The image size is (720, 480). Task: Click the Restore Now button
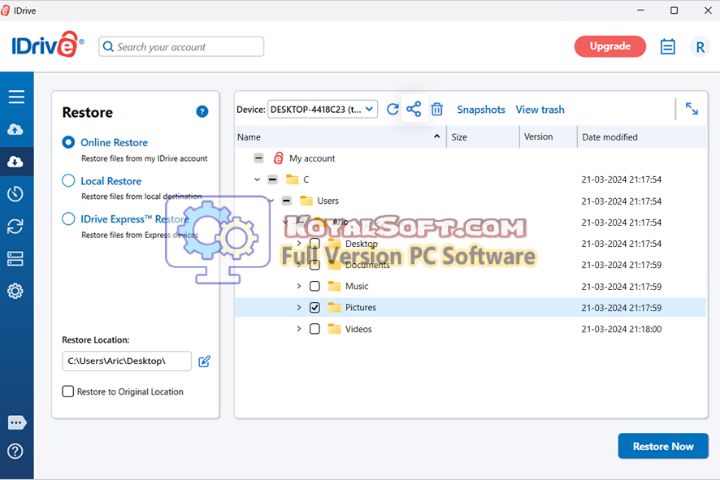coord(663,446)
